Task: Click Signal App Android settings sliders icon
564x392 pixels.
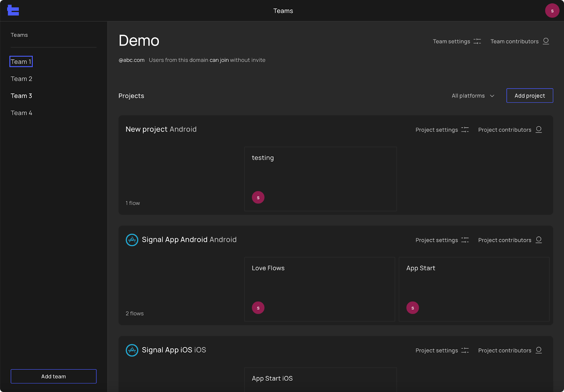Action: 465,240
